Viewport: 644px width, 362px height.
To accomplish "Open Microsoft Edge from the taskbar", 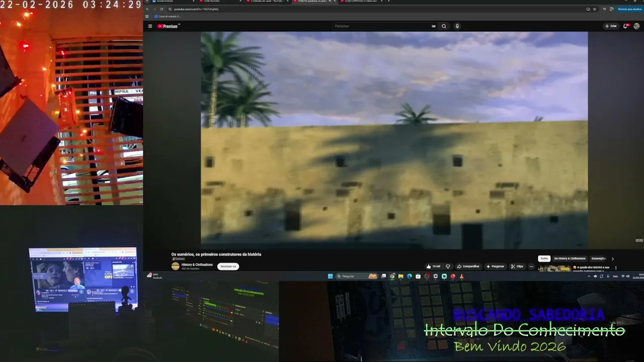I will point(410,276).
